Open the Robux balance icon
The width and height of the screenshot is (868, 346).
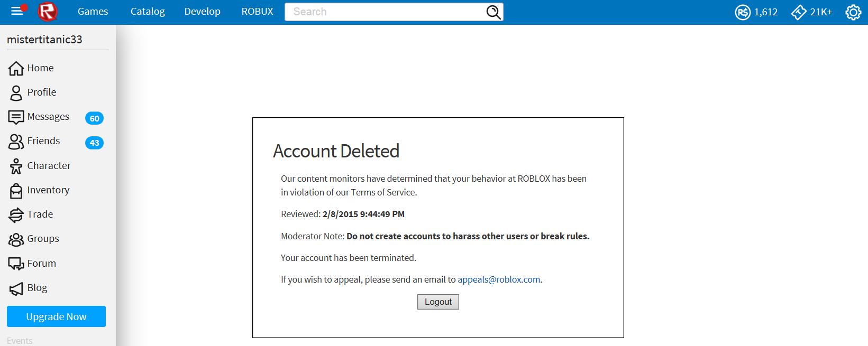[x=743, y=12]
